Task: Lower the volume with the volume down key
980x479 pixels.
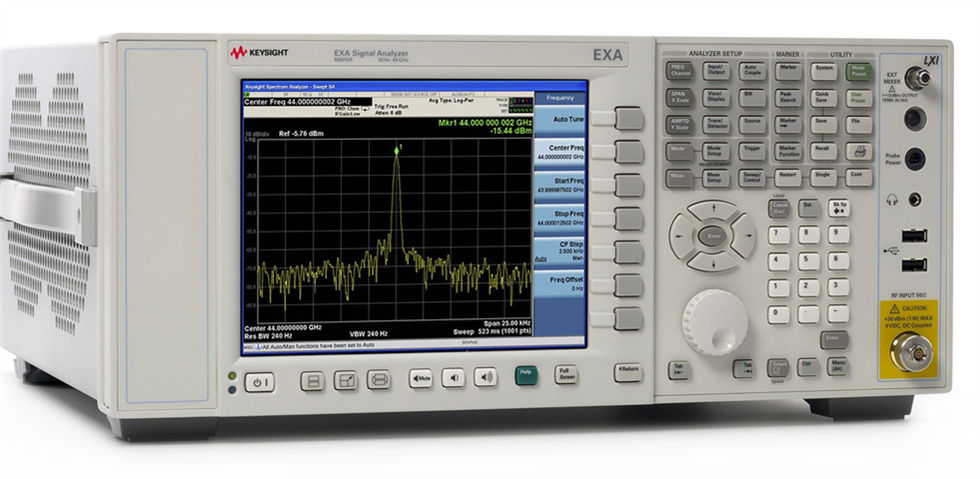Action: (454, 377)
